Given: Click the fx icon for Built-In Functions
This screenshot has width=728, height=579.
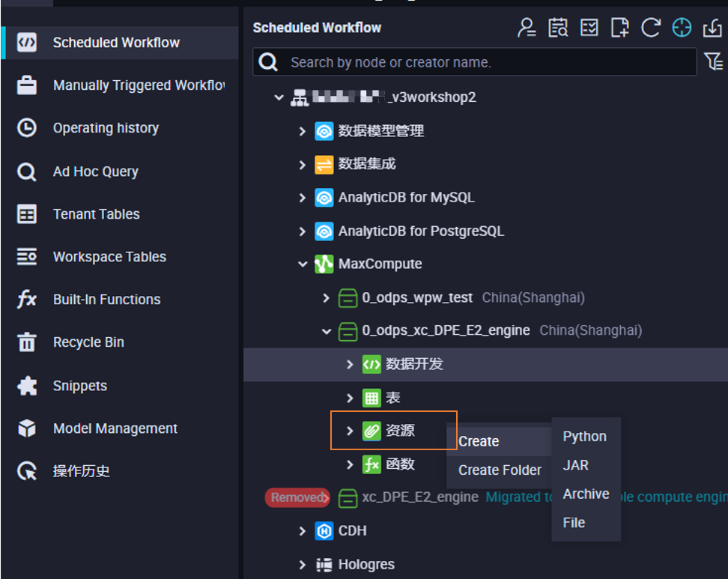Looking at the screenshot, I should 26,299.
